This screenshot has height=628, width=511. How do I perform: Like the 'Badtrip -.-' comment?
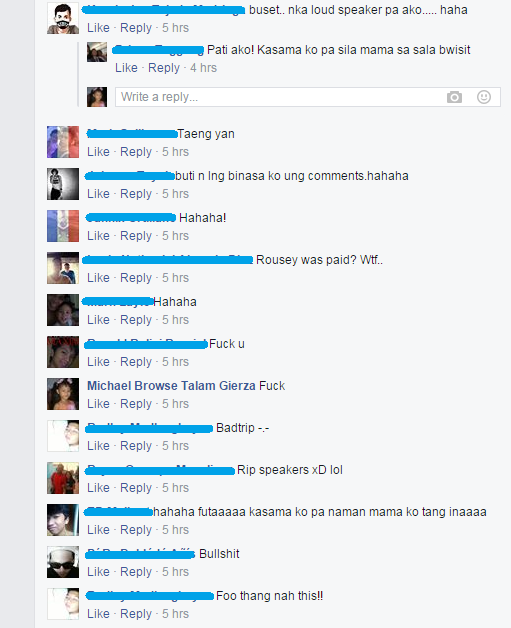pyautogui.click(x=99, y=446)
